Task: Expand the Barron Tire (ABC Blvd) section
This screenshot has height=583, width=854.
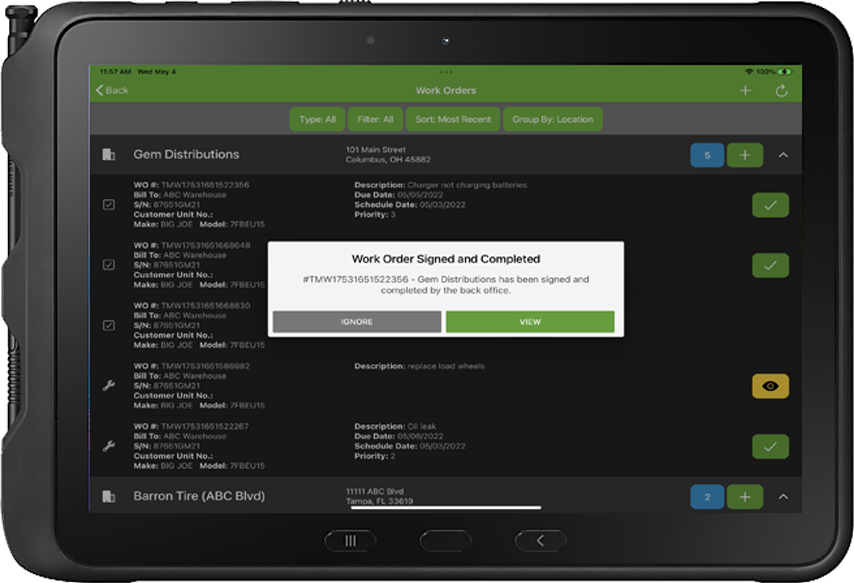Action: (x=781, y=496)
